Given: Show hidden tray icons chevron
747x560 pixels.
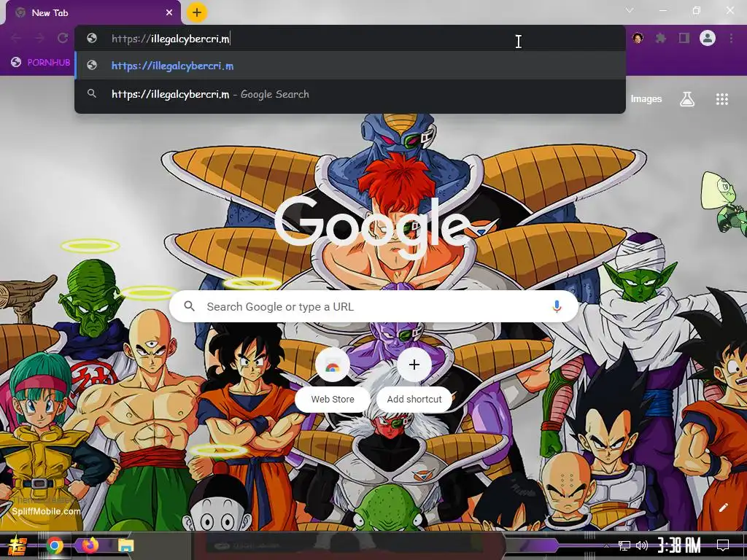Looking at the screenshot, I should pos(606,545).
